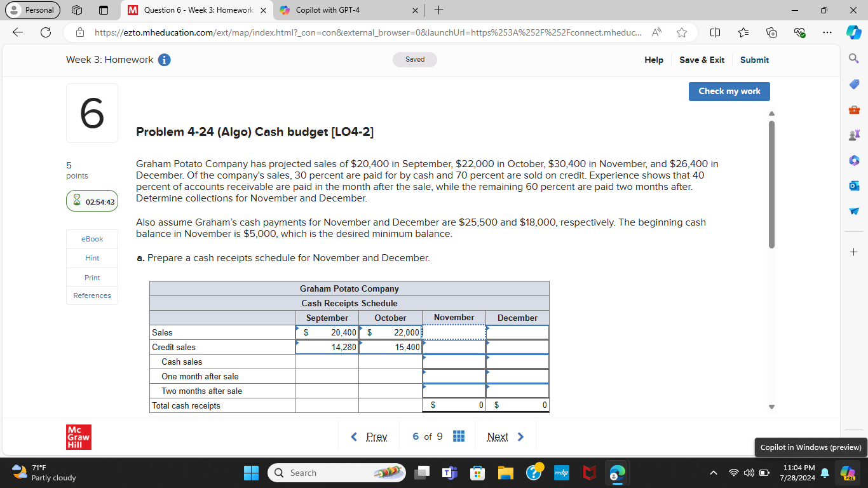
Task: Open sidebar search icon
Action: point(853,59)
